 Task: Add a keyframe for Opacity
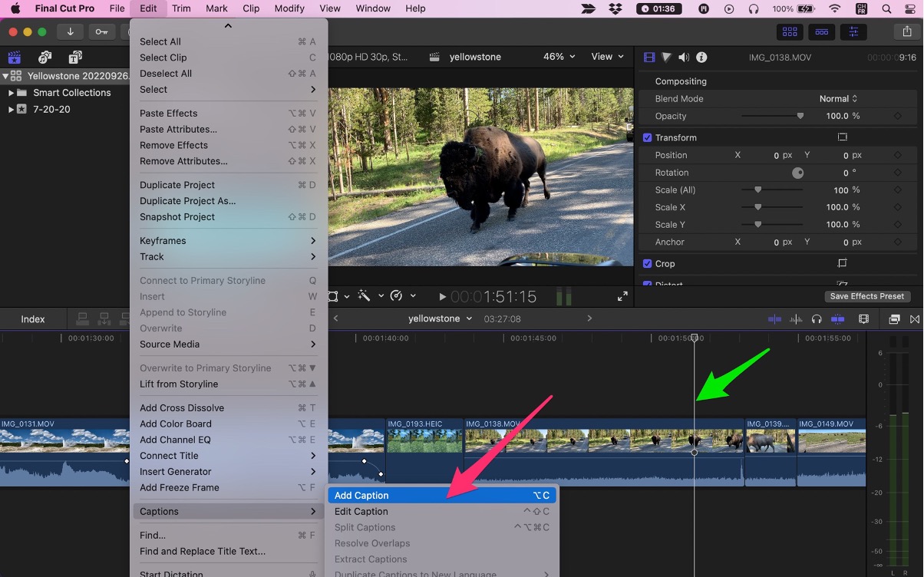(x=897, y=116)
